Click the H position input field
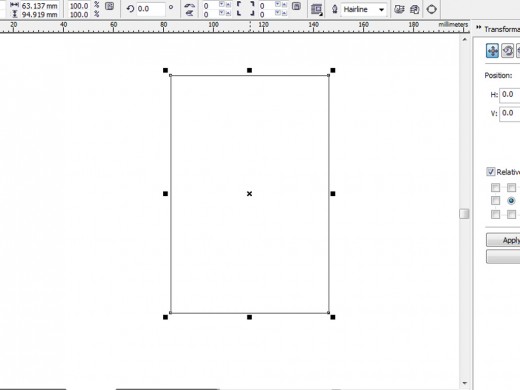The width and height of the screenshot is (520, 390). (x=509, y=95)
